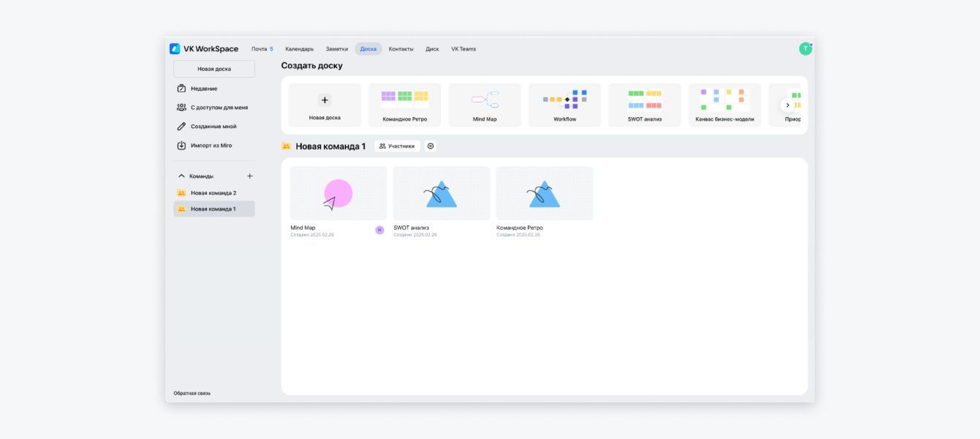Open the VK Teams tab
Image resolution: width=980 pixels, height=439 pixels.
pyautogui.click(x=463, y=49)
